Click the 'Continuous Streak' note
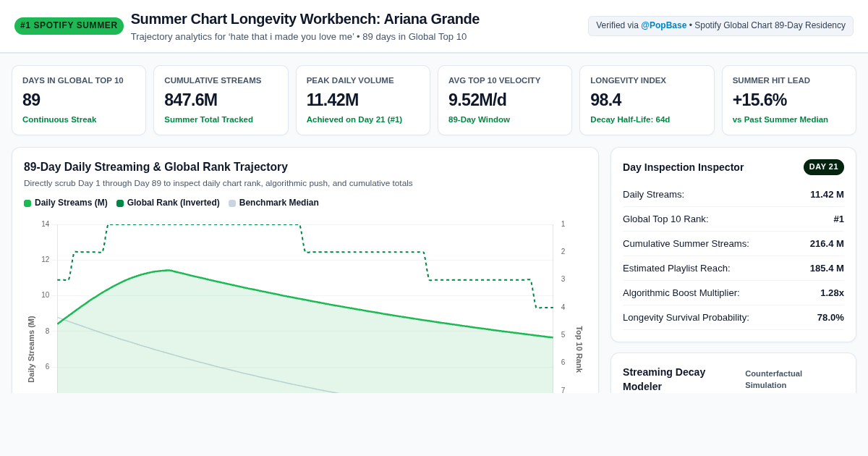 pos(59,119)
